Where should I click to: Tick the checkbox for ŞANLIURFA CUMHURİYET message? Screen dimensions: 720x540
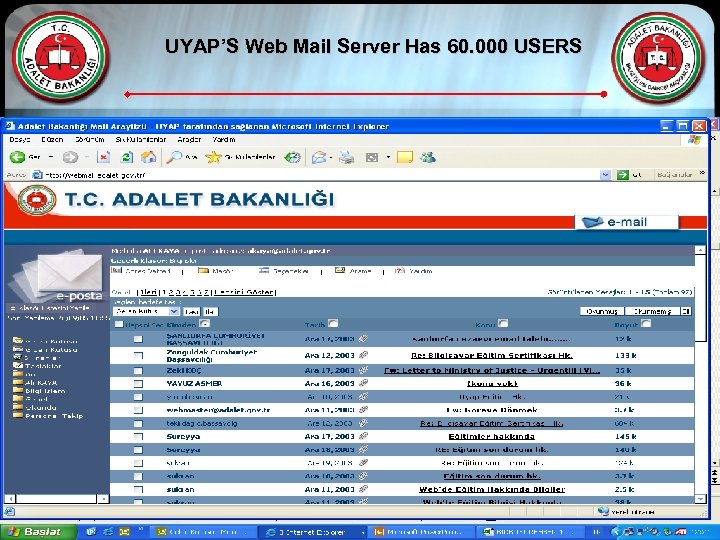(138, 339)
